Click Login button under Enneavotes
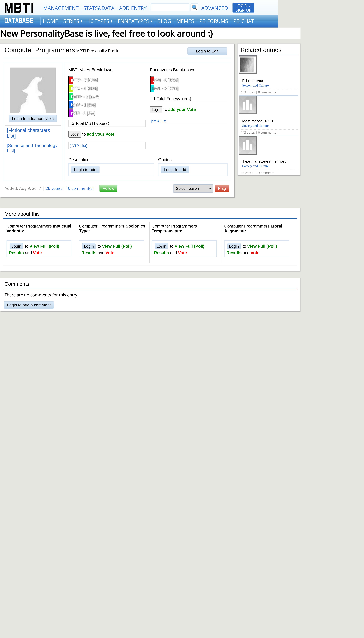This screenshot has width=364, height=638. point(156,110)
